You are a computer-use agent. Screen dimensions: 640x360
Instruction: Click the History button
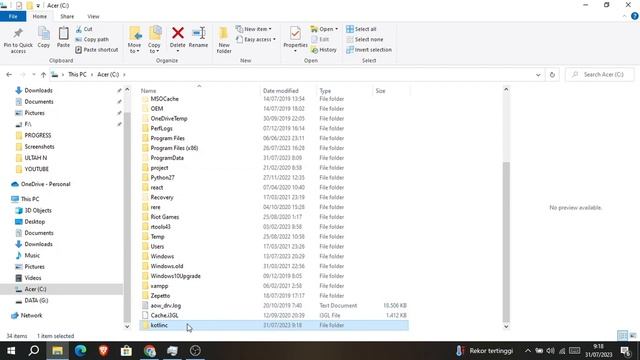tap(324, 50)
